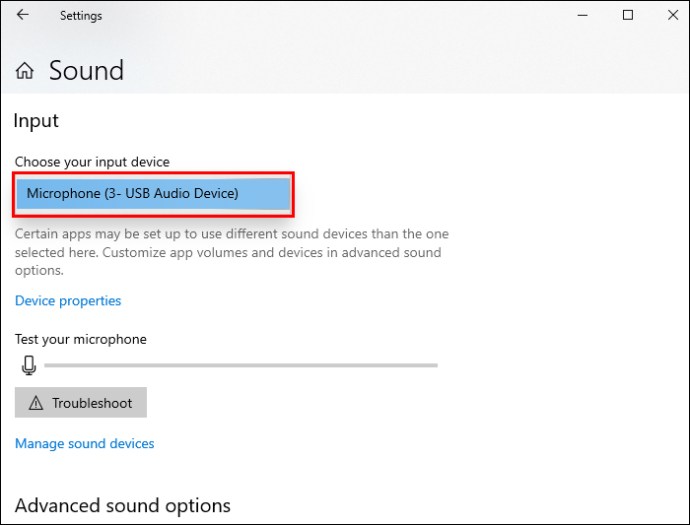Minimize the Settings window

tap(583, 15)
